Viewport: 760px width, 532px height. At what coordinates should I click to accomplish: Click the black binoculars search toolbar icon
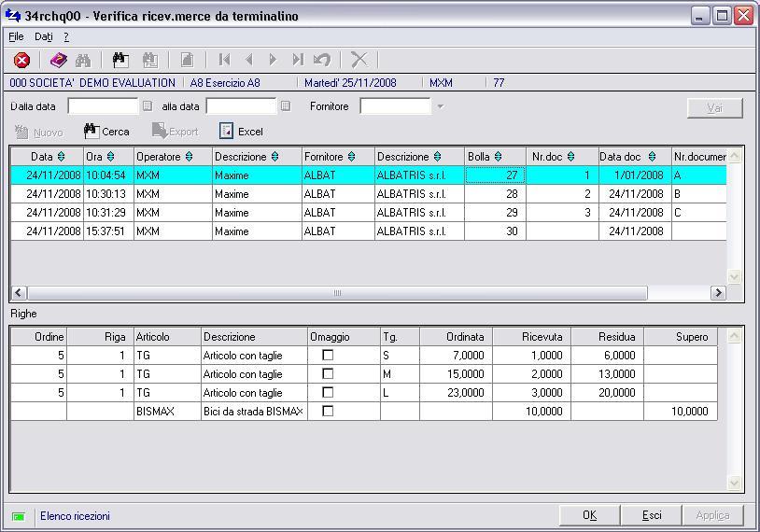point(120,60)
